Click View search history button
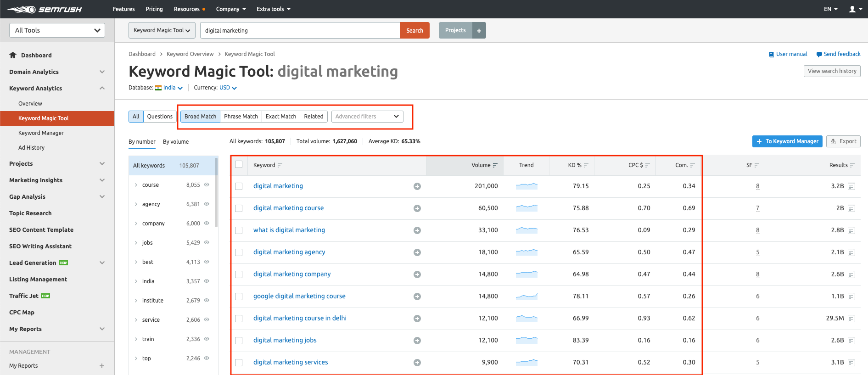The height and width of the screenshot is (375, 868). (x=832, y=71)
